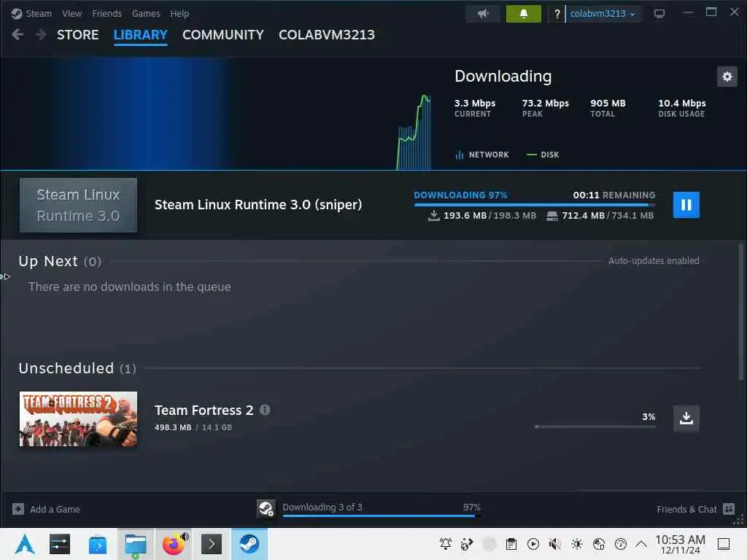Go to the STORE tab

tap(77, 35)
